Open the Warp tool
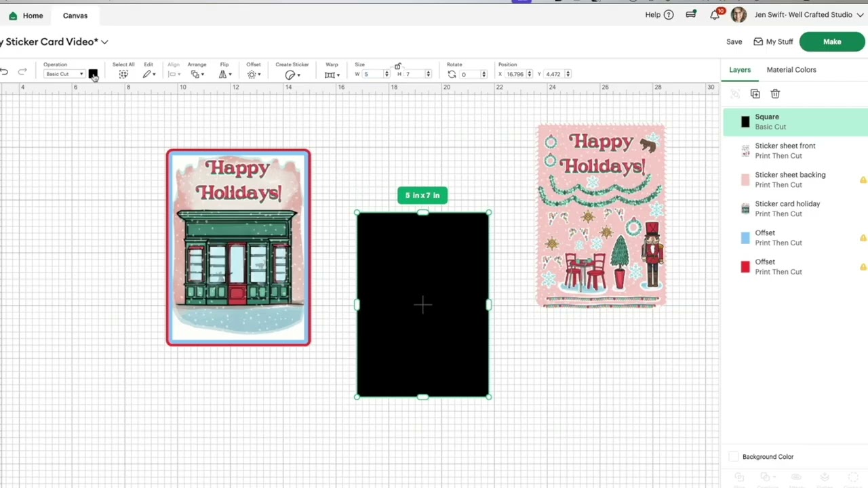Screen dimensions: 868x488 coord(330,75)
